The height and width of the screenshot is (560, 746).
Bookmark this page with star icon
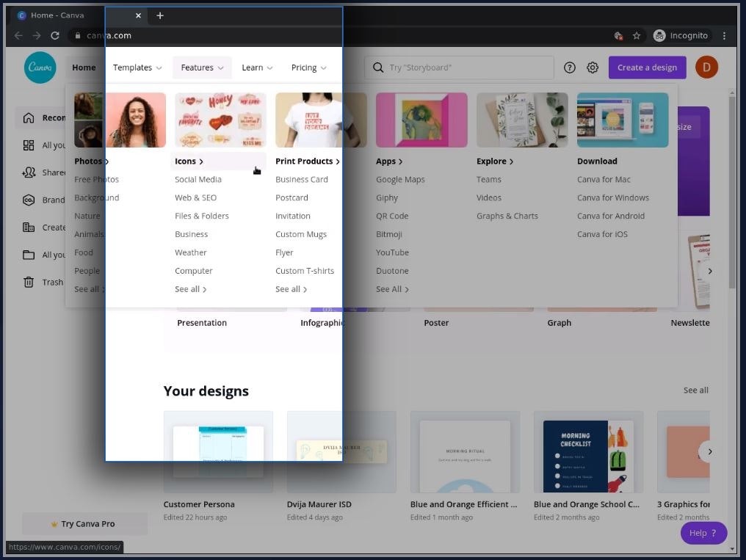pyautogui.click(x=637, y=36)
